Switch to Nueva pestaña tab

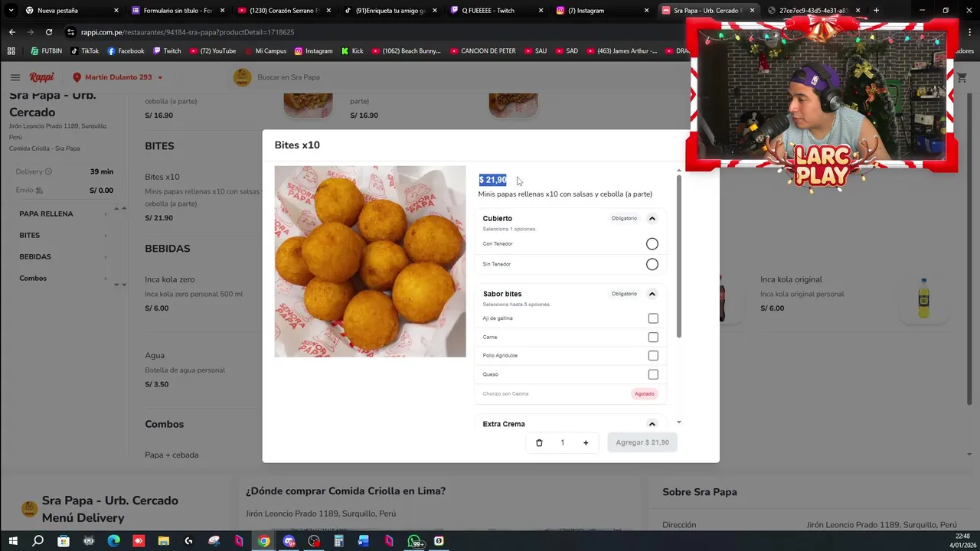[72, 11]
